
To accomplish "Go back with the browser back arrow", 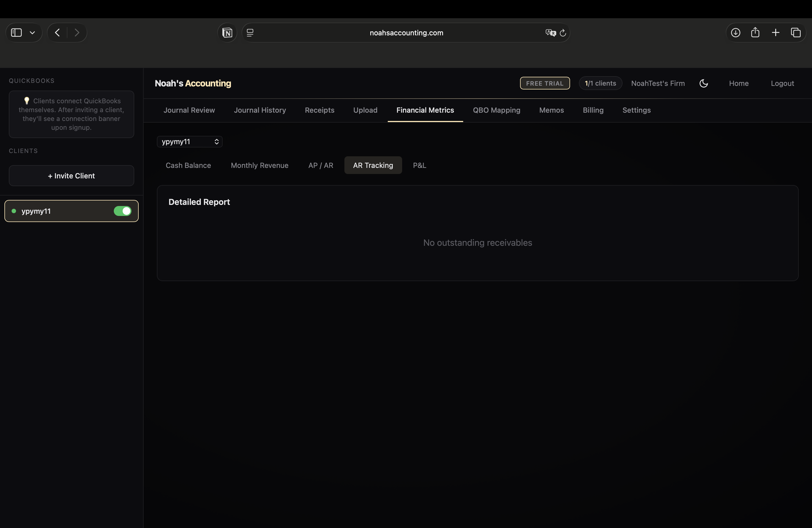I will click(57, 33).
